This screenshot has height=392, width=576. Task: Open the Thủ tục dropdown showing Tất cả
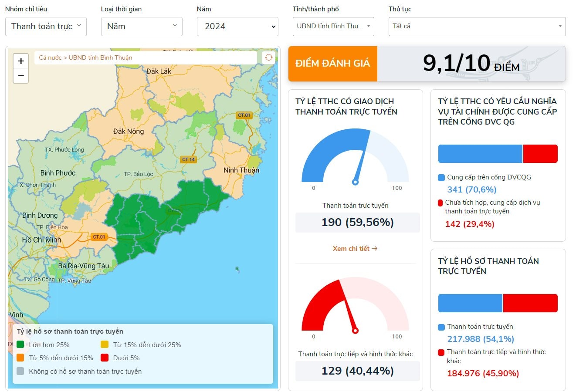[x=477, y=26]
